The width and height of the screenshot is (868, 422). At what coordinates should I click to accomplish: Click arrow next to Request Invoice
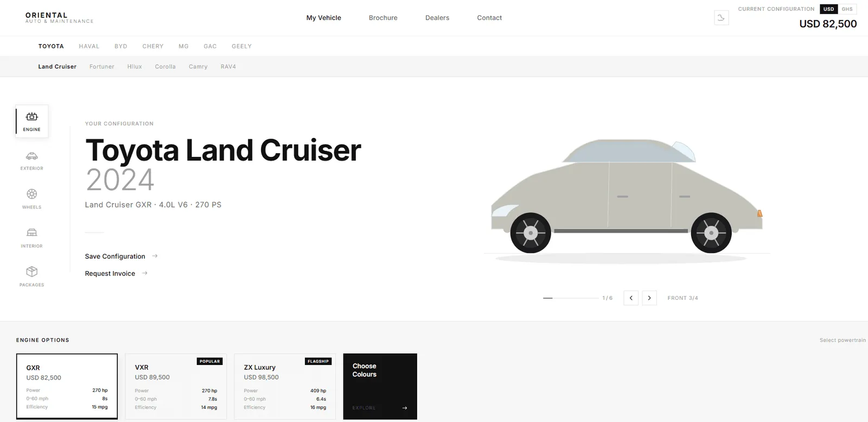pyautogui.click(x=144, y=273)
